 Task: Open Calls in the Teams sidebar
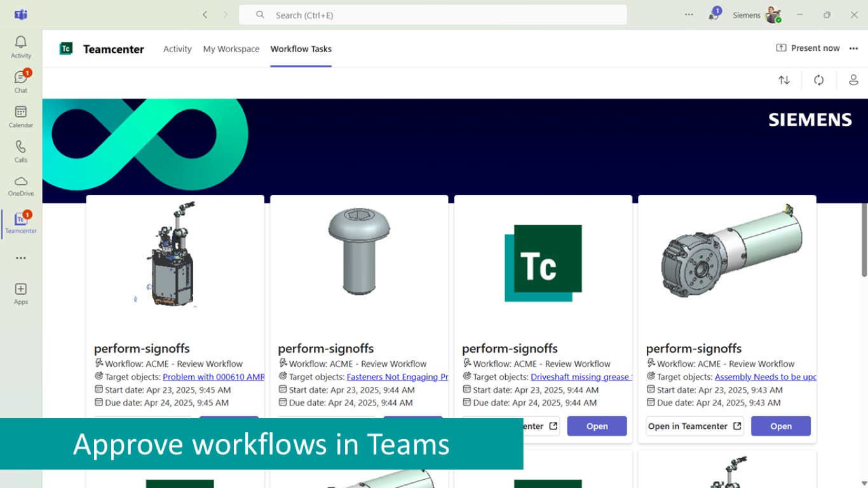tap(21, 152)
